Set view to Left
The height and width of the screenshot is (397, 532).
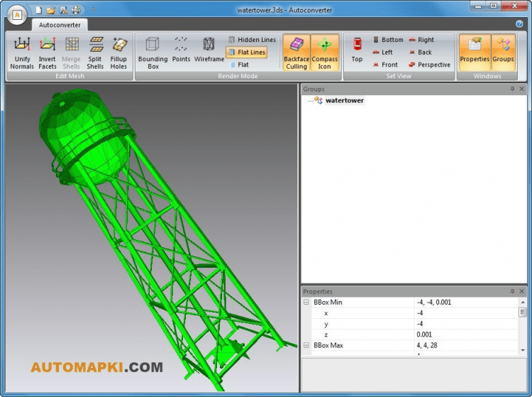(383, 53)
